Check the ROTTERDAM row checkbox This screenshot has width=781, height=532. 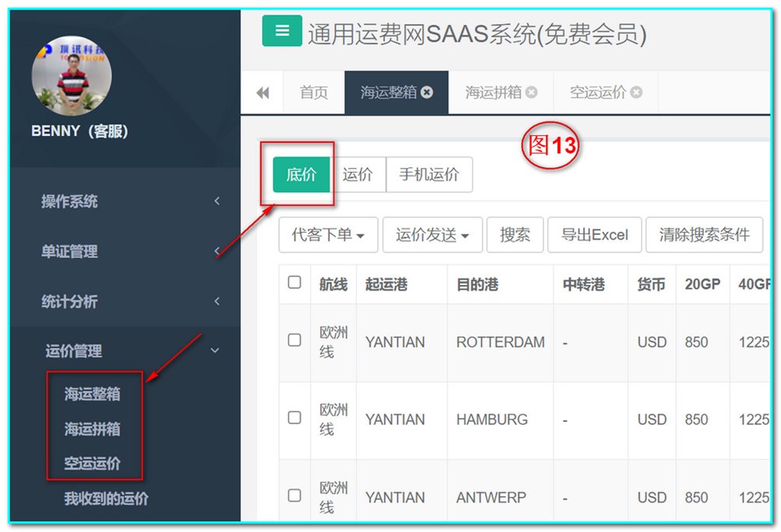[x=294, y=341]
